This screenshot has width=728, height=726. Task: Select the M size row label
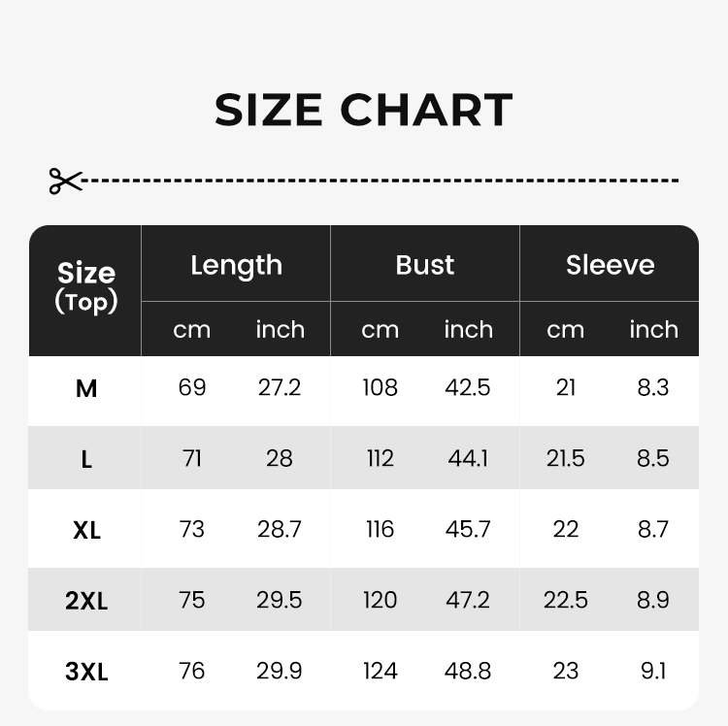86,388
